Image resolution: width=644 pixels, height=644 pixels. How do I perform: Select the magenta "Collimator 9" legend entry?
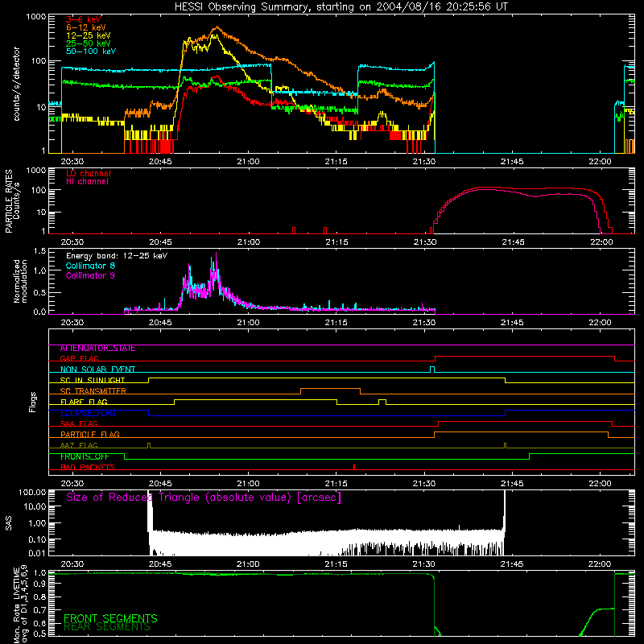click(x=90, y=275)
